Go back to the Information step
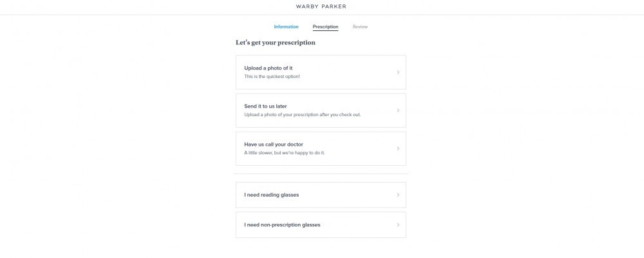Viewport: 644px width, 258px height. pos(287,26)
